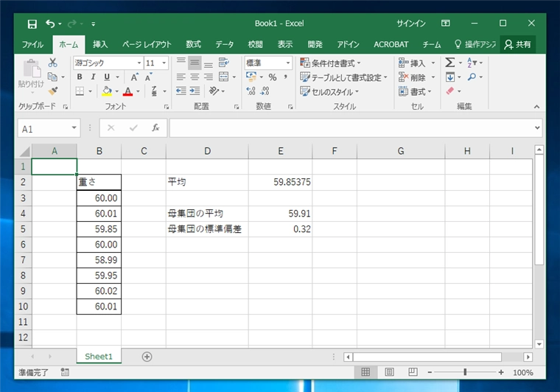
Task: Click the 書式 format cells button
Action: pyautogui.click(x=415, y=92)
